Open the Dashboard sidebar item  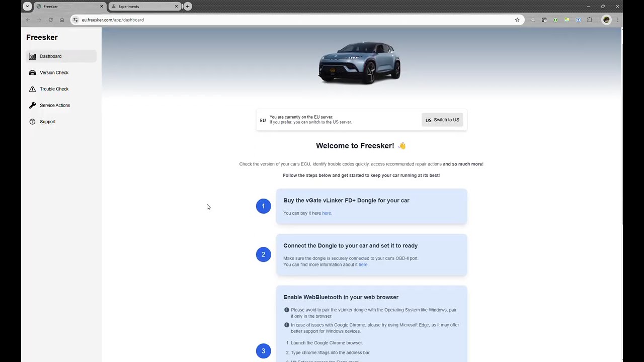[61, 56]
